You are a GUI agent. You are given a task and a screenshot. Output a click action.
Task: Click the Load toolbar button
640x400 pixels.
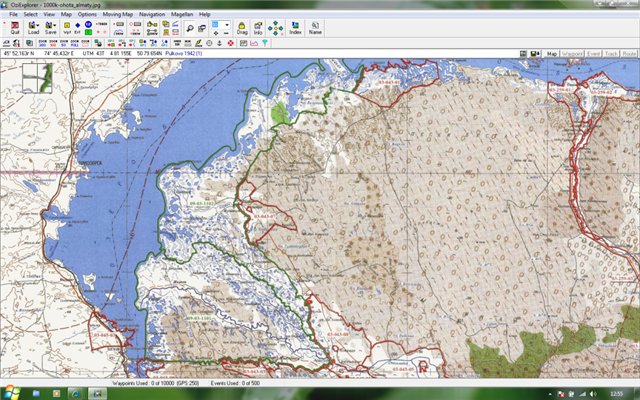[x=33, y=28]
